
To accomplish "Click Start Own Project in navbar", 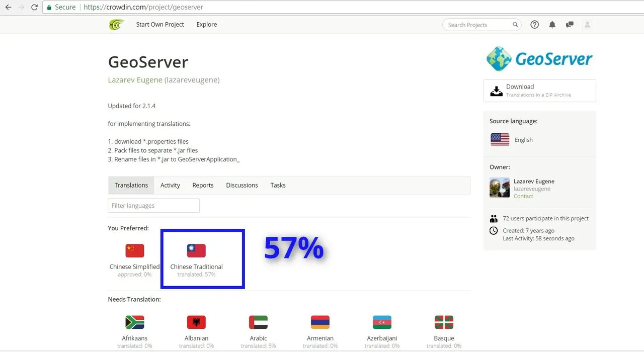I will click(160, 25).
